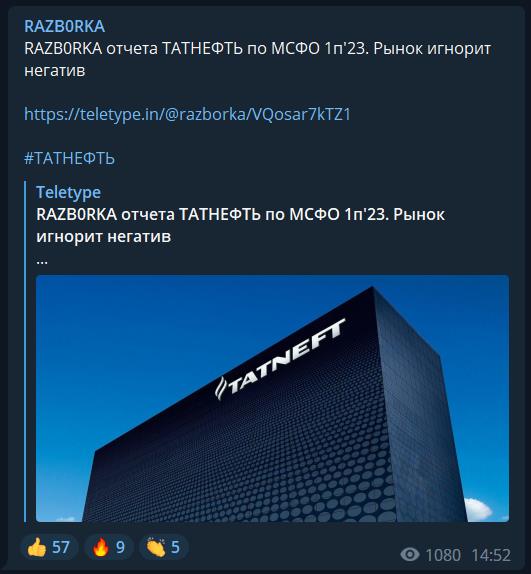Click the post headline text about Рынок игнорит
The width and height of the screenshot is (531, 574).
pos(257,59)
